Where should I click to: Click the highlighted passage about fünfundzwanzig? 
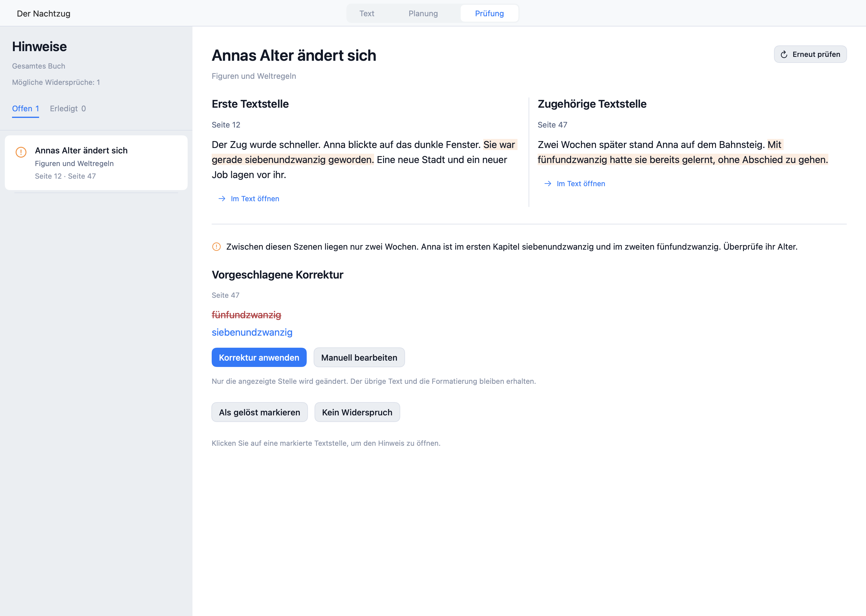(x=683, y=160)
